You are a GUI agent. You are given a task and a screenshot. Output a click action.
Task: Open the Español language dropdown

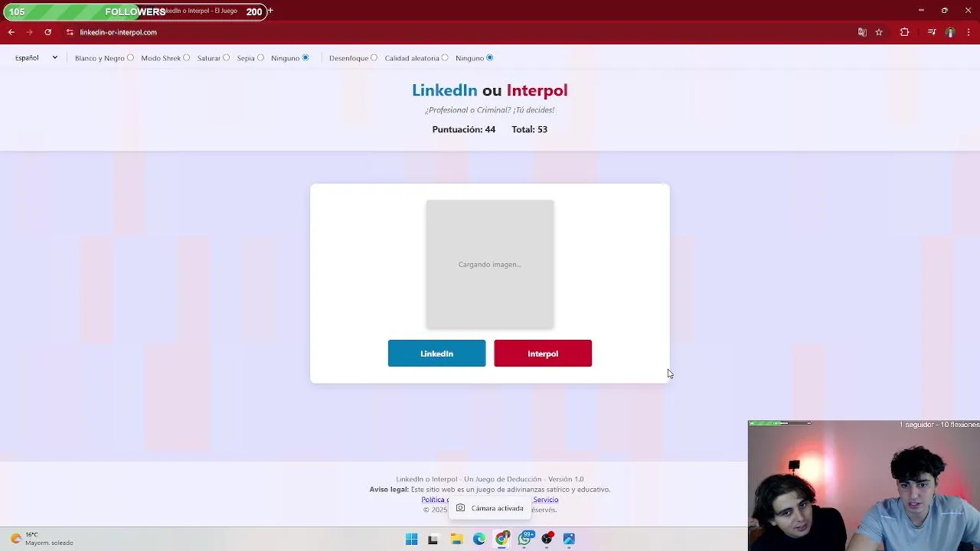[36, 57]
